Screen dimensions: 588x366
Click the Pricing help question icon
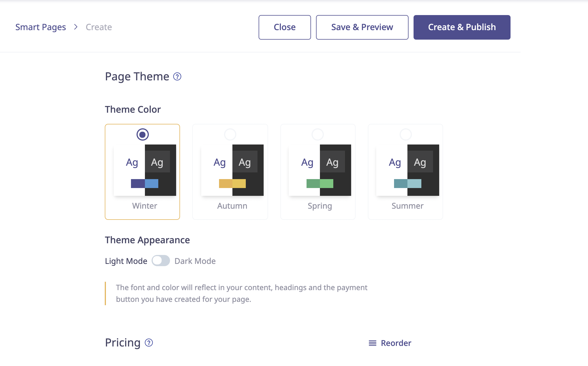point(149,343)
